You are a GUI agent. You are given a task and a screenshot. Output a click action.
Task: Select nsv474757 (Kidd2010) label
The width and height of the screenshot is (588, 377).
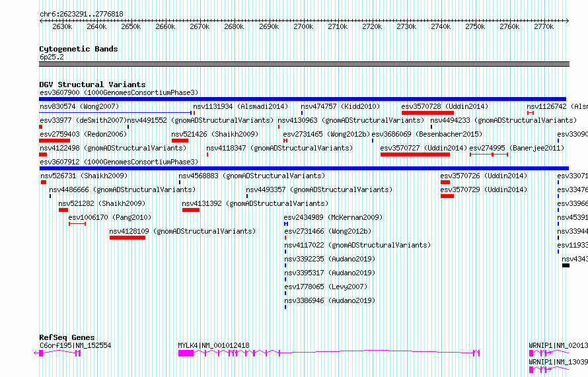coord(340,106)
